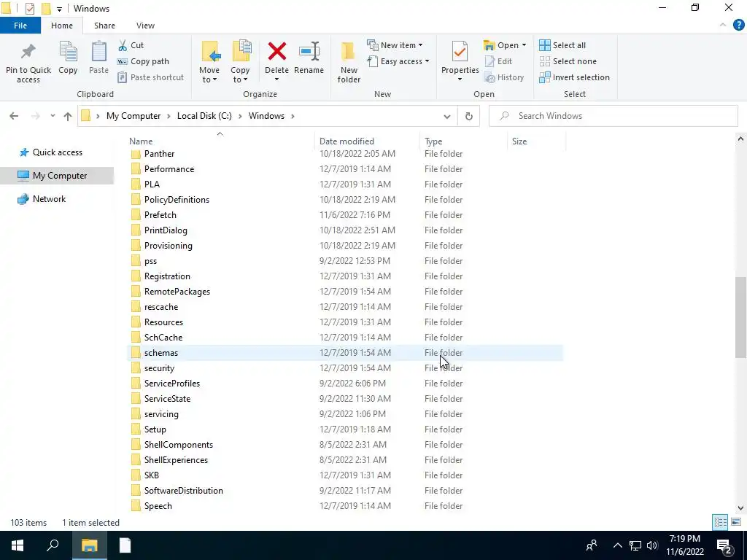Image resolution: width=747 pixels, height=560 pixels.
Task: Switch to the Home ribbon tab
Action: click(x=62, y=26)
